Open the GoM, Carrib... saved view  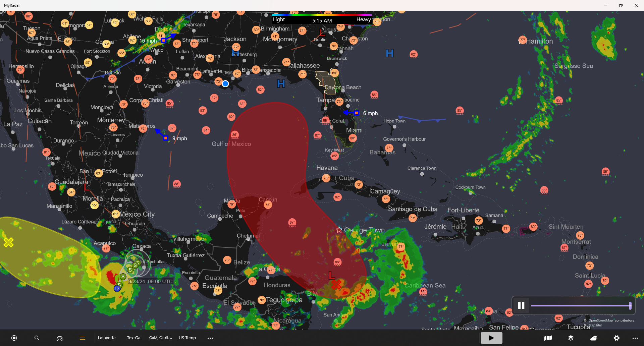[x=160, y=338]
